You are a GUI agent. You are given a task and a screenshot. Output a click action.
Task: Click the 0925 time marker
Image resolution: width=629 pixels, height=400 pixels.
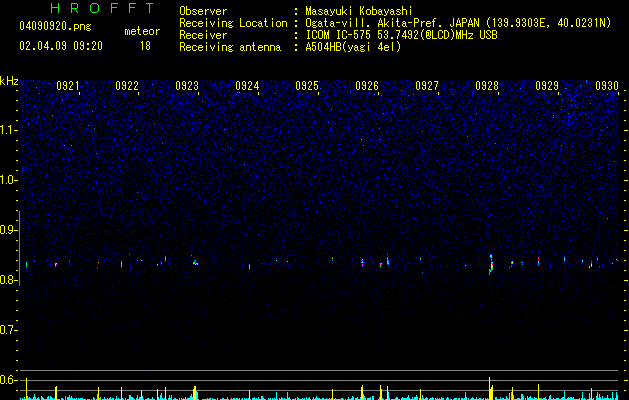tap(307, 86)
